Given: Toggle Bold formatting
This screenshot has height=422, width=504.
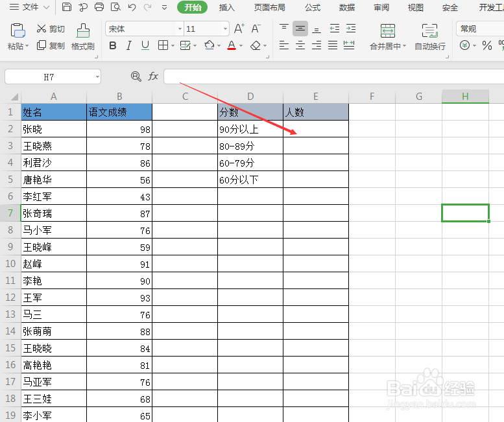Looking at the screenshot, I should pyautogui.click(x=112, y=45).
